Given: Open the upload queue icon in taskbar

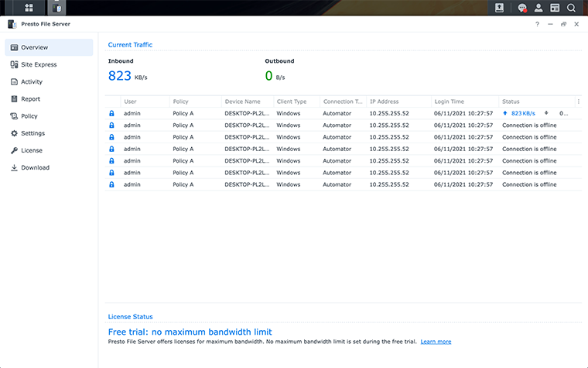Looking at the screenshot, I should [x=500, y=8].
